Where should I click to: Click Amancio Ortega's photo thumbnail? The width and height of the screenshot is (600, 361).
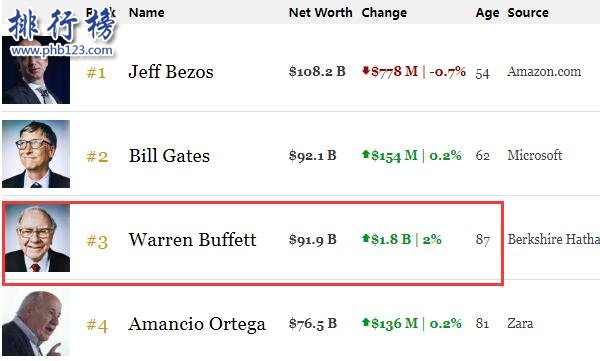point(36,322)
